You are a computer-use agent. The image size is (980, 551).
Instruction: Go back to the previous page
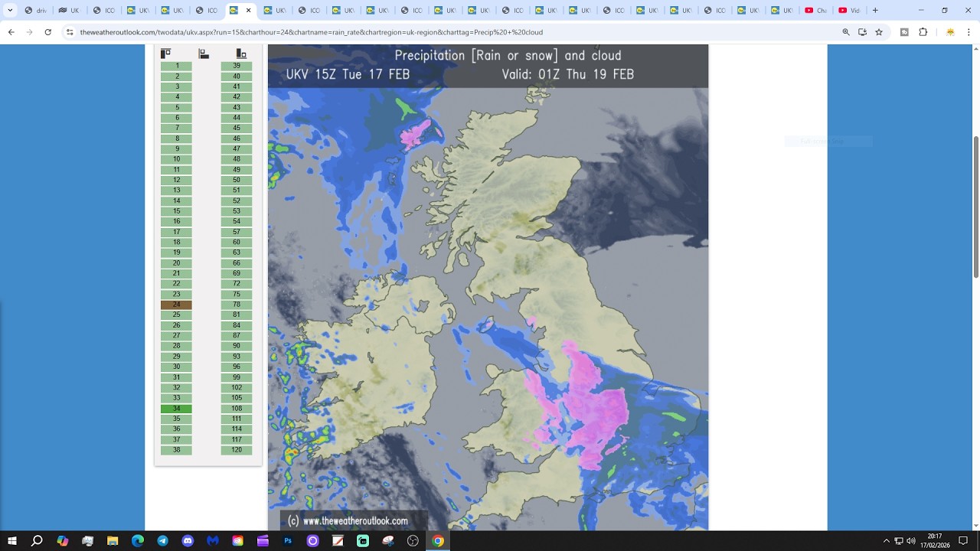click(x=11, y=32)
